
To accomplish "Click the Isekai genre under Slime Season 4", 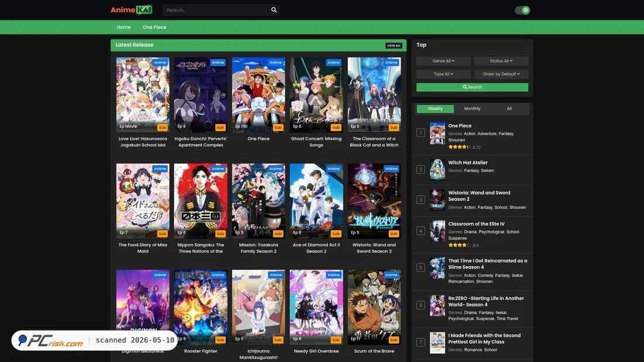I will [517, 275].
